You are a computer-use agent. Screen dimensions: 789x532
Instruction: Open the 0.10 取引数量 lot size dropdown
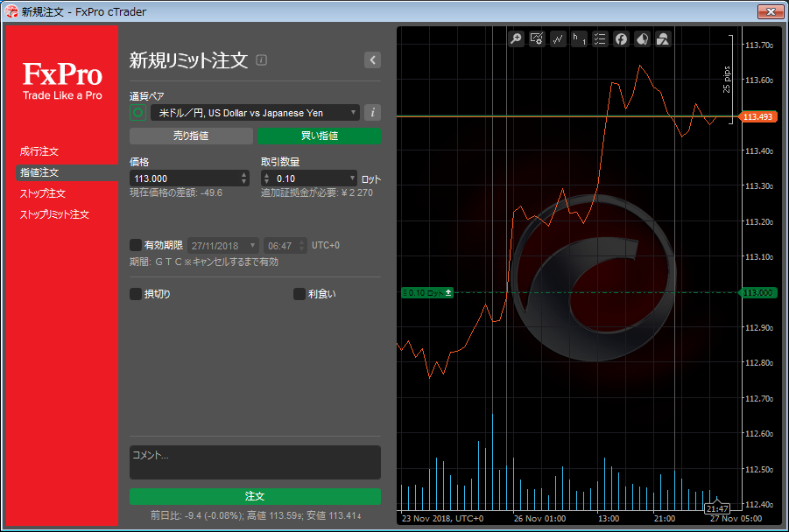pyautogui.click(x=352, y=178)
